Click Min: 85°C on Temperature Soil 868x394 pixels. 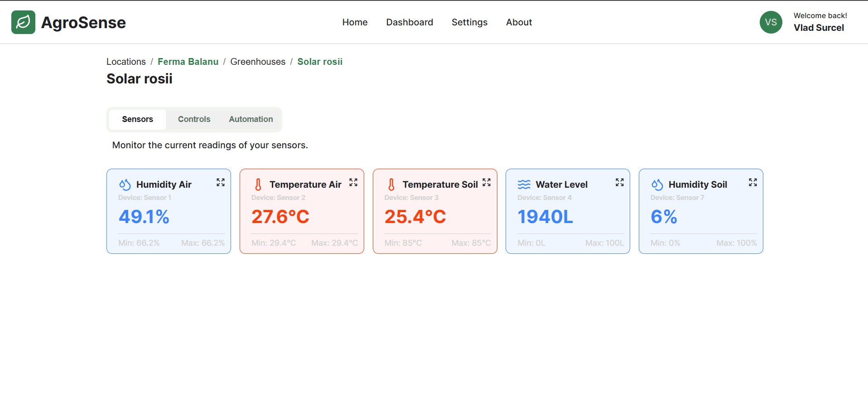(x=403, y=243)
